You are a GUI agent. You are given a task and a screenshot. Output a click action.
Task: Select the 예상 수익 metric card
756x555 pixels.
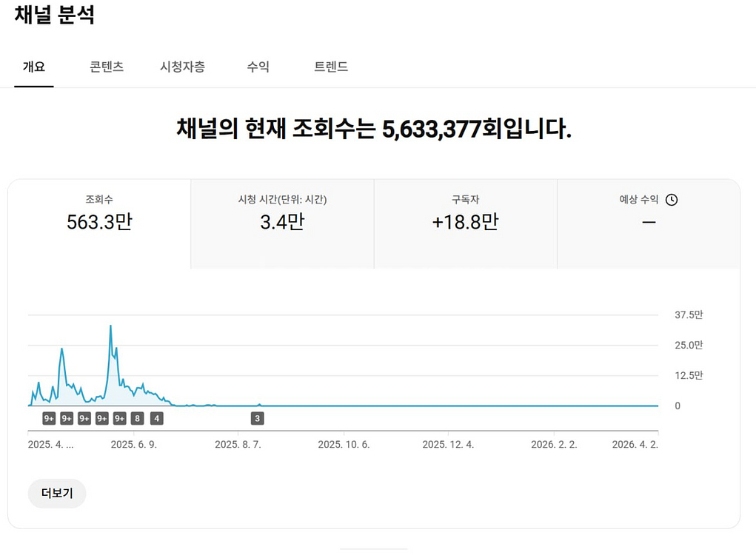pos(648,213)
